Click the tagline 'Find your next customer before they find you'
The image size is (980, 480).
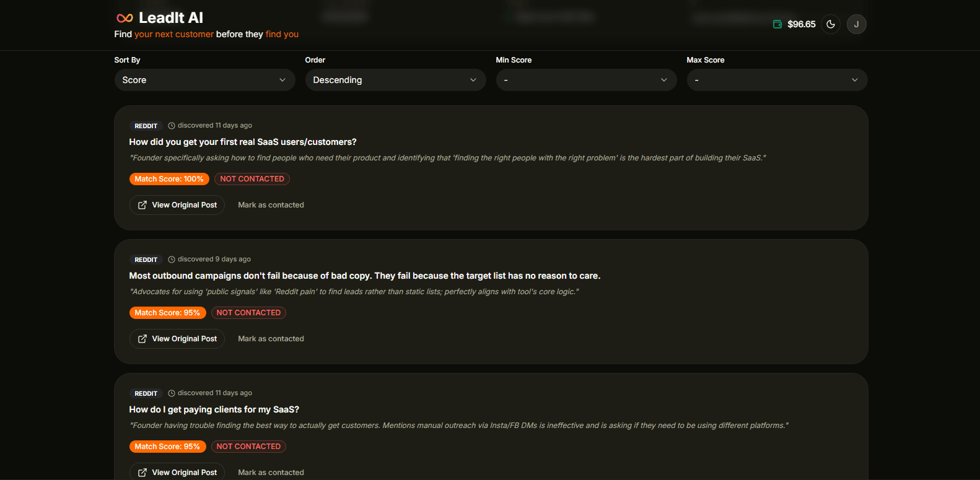click(x=206, y=34)
